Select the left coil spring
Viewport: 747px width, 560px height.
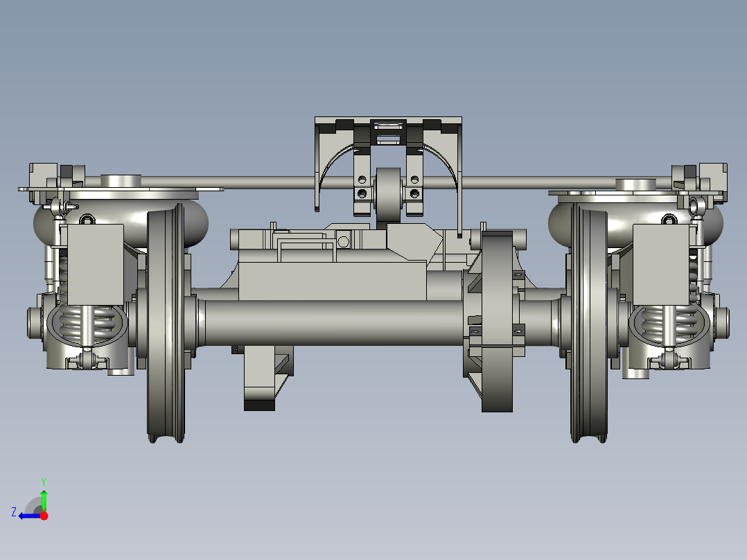pos(88,323)
